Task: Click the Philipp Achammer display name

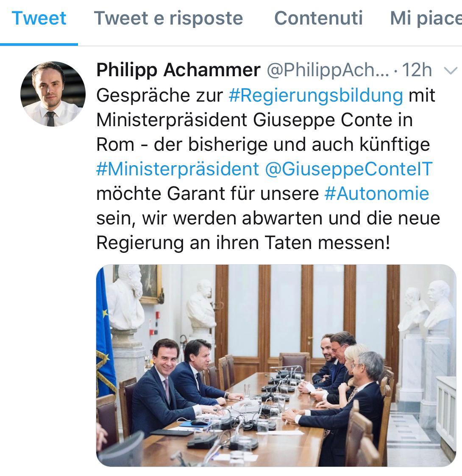Action: click(x=178, y=70)
